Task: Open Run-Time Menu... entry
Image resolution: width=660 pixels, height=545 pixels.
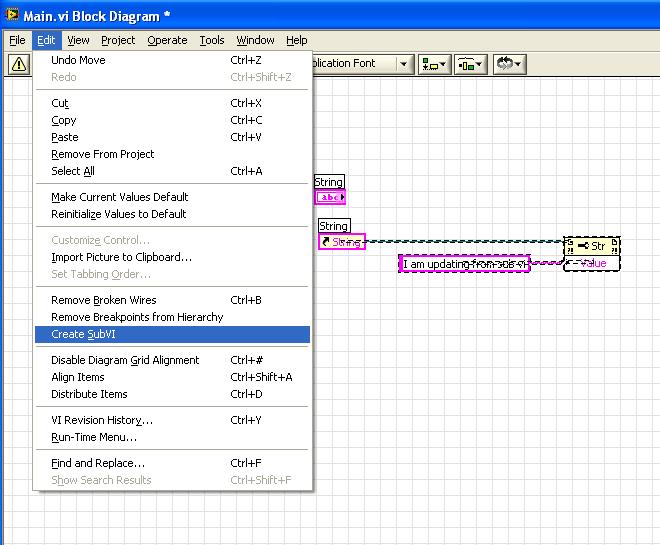Action: tap(173, 437)
